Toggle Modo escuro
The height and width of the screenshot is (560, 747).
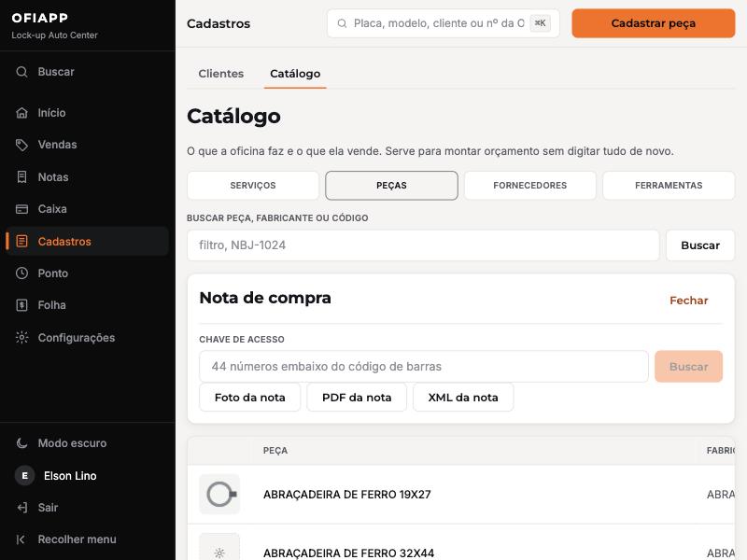coord(87,443)
